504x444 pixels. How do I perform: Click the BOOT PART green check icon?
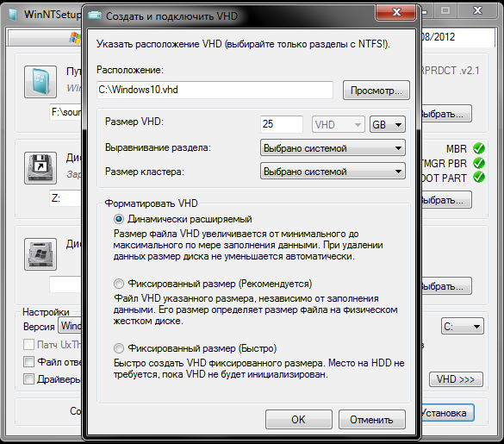click(479, 177)
